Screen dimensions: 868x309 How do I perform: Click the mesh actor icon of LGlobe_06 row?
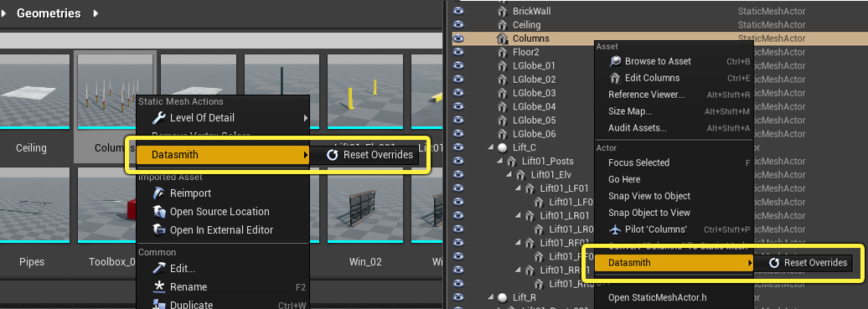[503, 134]
